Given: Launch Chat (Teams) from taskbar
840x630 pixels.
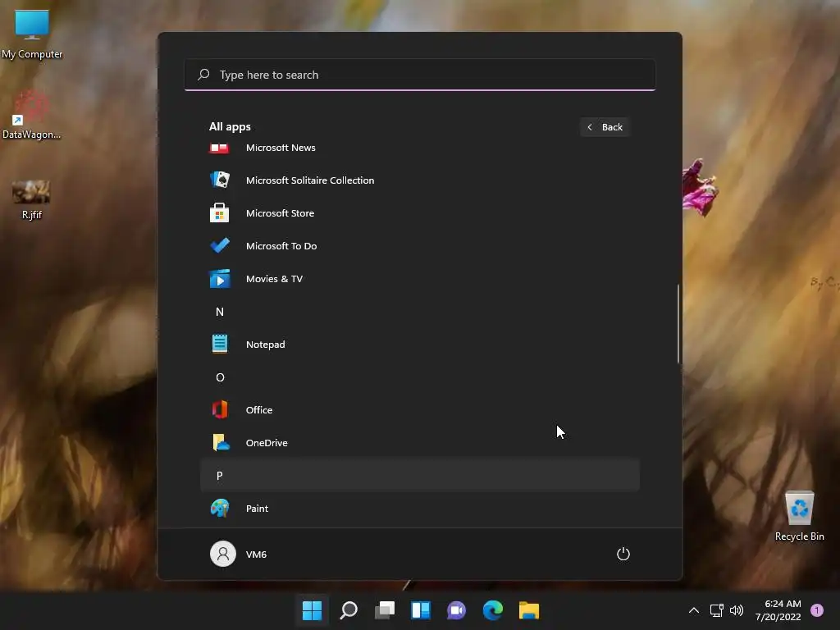Looking at the screenshot, I should point(456,610).
